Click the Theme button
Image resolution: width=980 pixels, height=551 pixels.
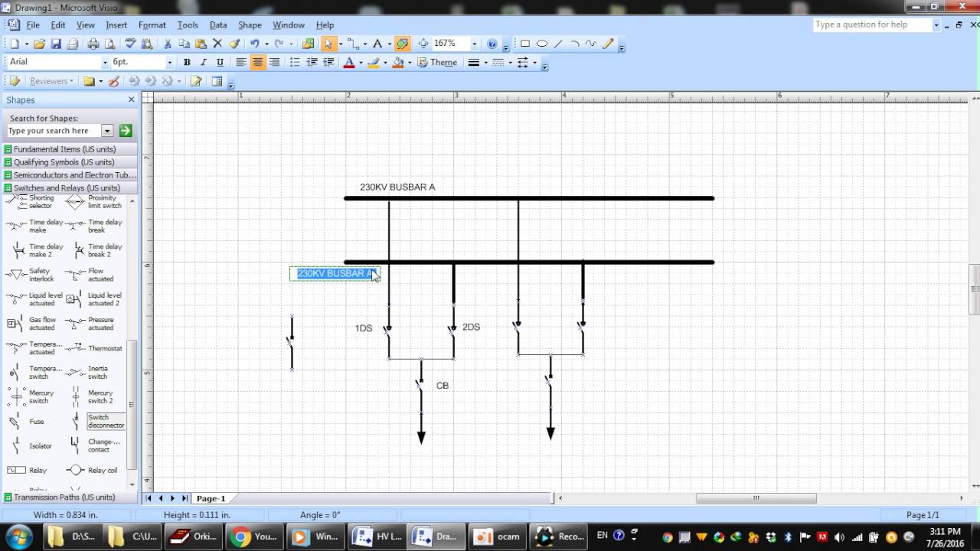[437, 63]
